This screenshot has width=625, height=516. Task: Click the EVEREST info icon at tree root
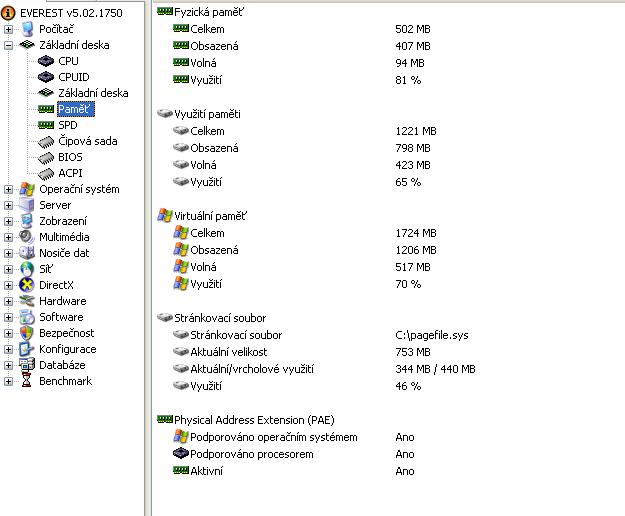(x=8, y=13)
